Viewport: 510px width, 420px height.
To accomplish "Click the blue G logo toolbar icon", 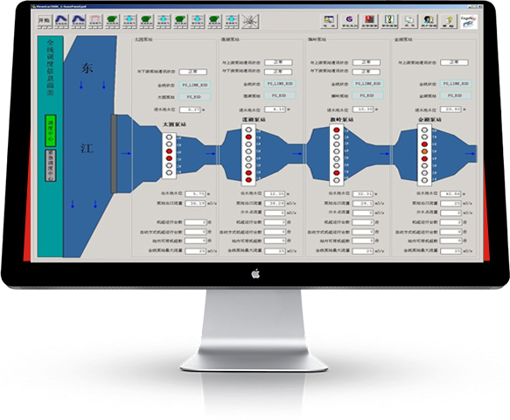I will coord(349,22).
